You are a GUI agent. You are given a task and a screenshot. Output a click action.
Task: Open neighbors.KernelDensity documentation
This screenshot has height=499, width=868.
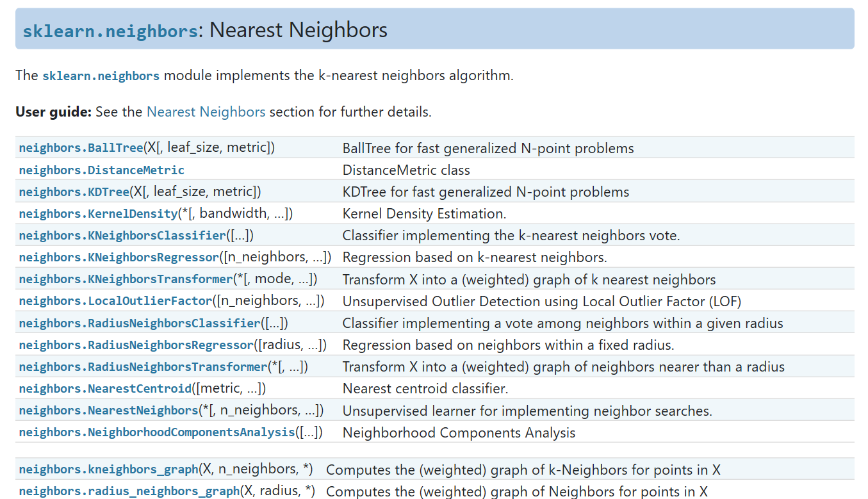tap(98, 213)
